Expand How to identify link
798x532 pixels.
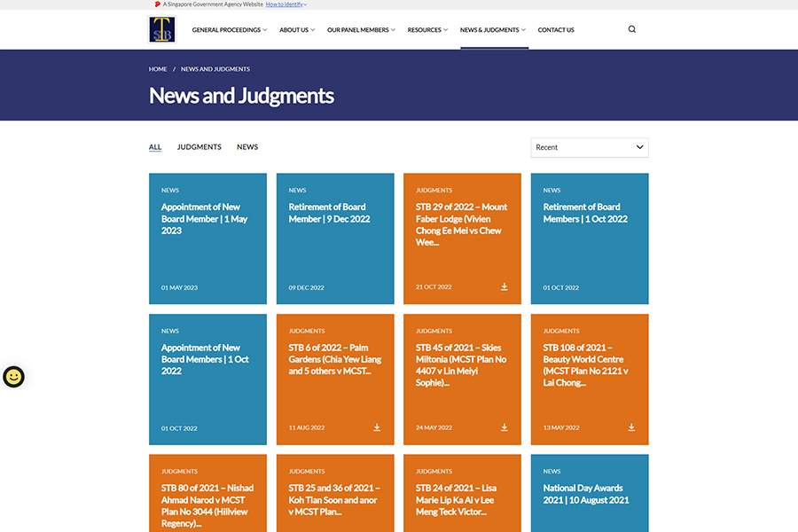coord(286,4)
